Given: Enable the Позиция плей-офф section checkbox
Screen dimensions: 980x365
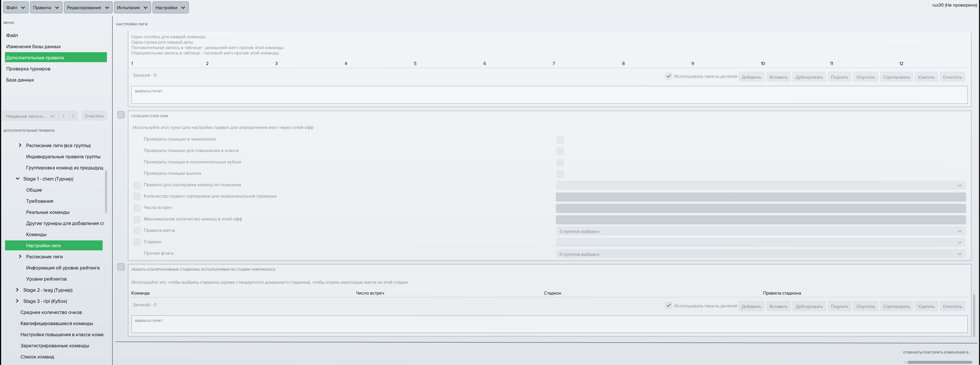Looking at the screenshot, I should pyautogui.click(x=121, y=115).
